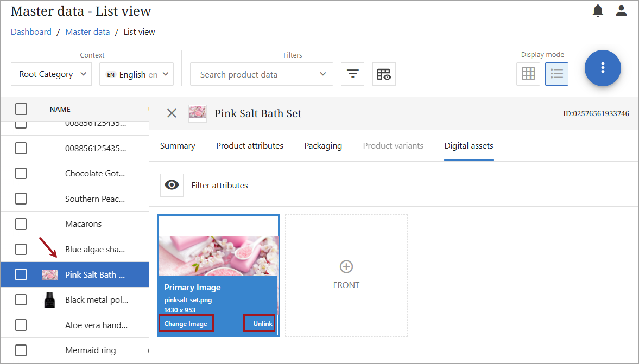639x364 pixels.
Task: Unlink the Primary Image asset
Action: [262, 324]
